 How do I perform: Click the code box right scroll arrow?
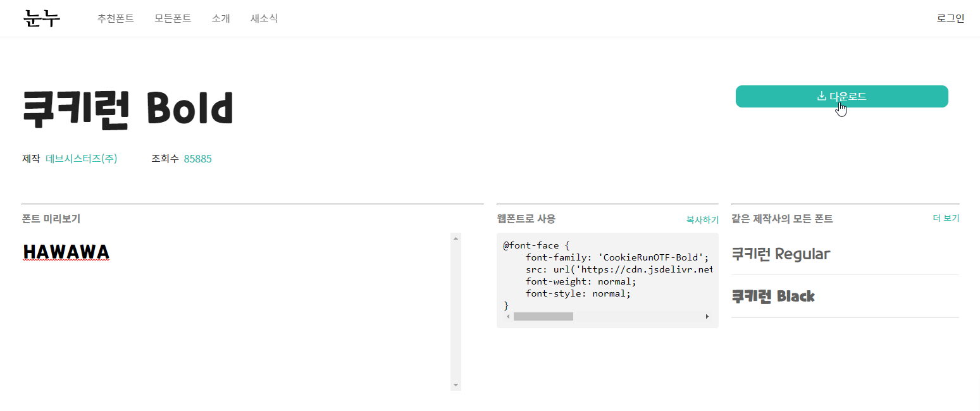[x=707, y=316]
